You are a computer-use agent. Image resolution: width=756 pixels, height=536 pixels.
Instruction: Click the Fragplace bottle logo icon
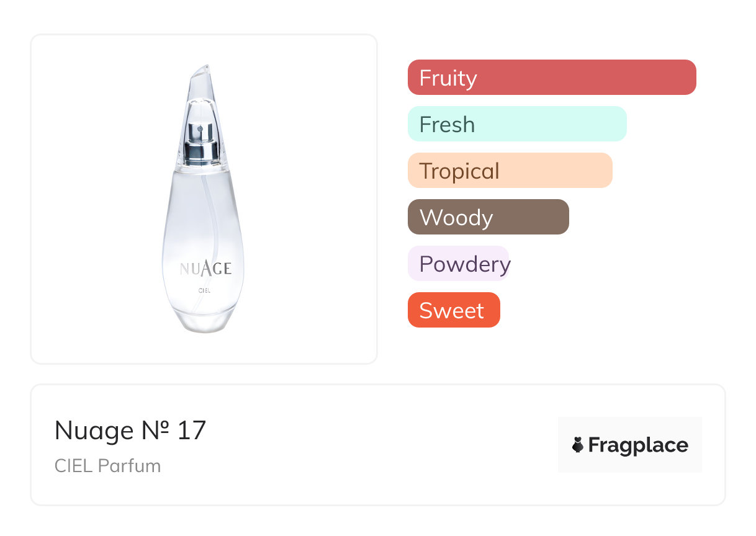point(578,445)
